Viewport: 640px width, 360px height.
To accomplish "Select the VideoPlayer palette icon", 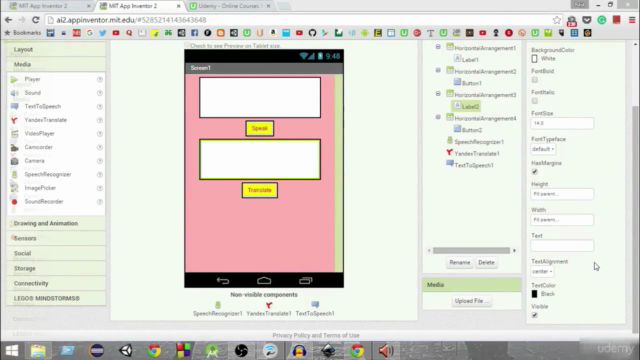I will coord(14,133).
